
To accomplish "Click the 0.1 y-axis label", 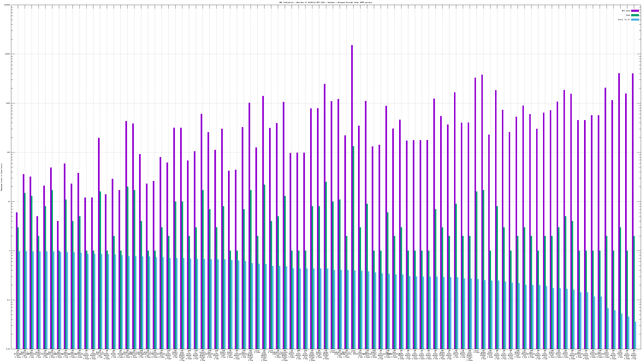I will 9,300.
